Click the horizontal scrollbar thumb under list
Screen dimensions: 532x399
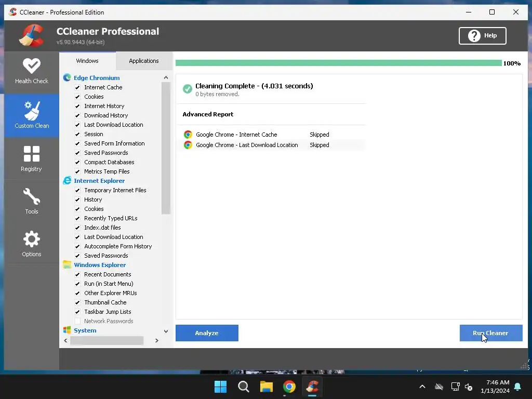coord(107,340)
